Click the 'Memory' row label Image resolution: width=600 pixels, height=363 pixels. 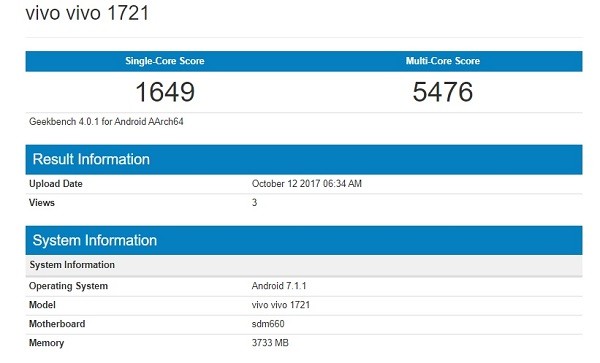point(46,343)
